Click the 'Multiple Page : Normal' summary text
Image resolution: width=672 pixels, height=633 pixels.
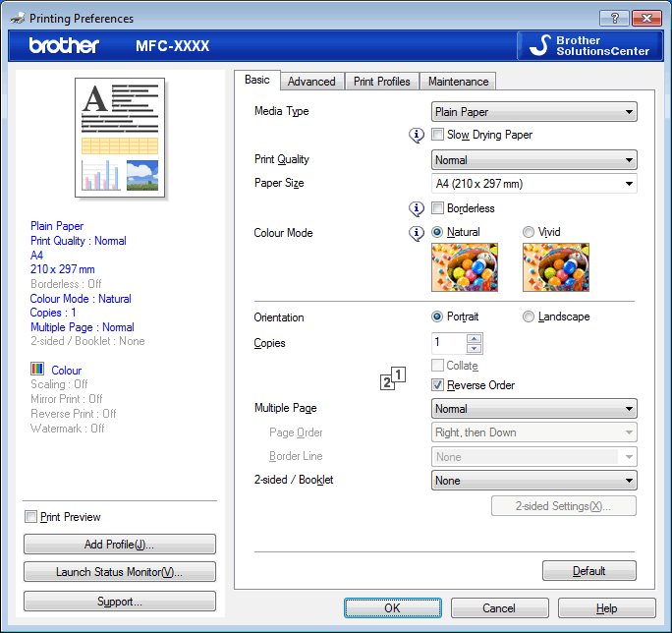point(83,327)
